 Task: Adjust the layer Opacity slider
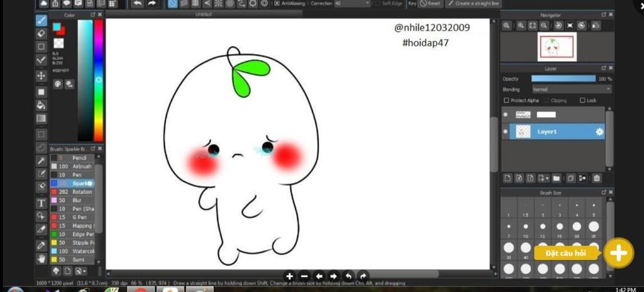click(x=563, y=78)
